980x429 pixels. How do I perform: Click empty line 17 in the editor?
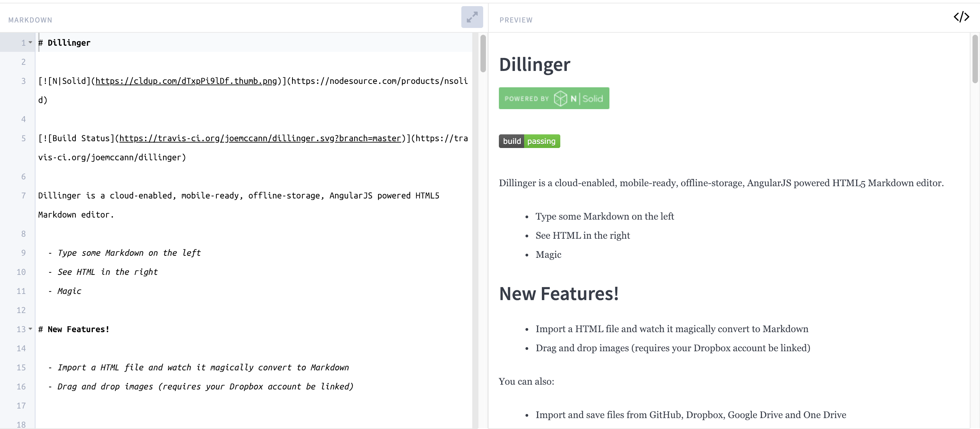[228, 406]
